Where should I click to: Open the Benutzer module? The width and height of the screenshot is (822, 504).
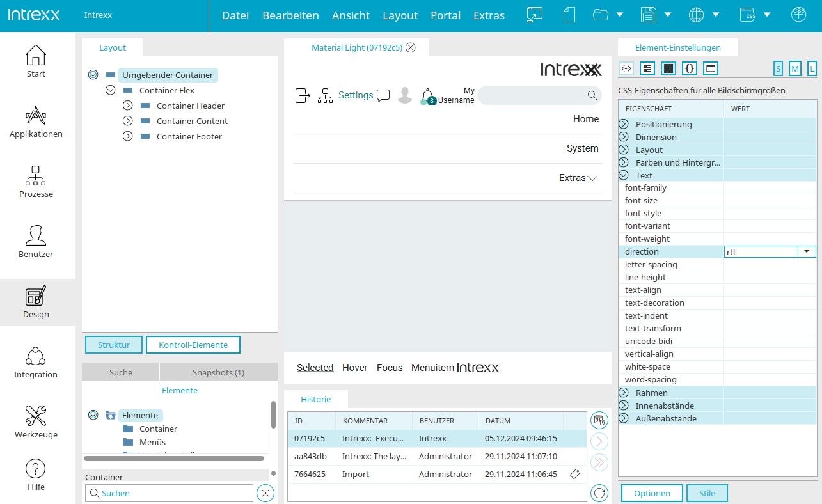(36, 242)
